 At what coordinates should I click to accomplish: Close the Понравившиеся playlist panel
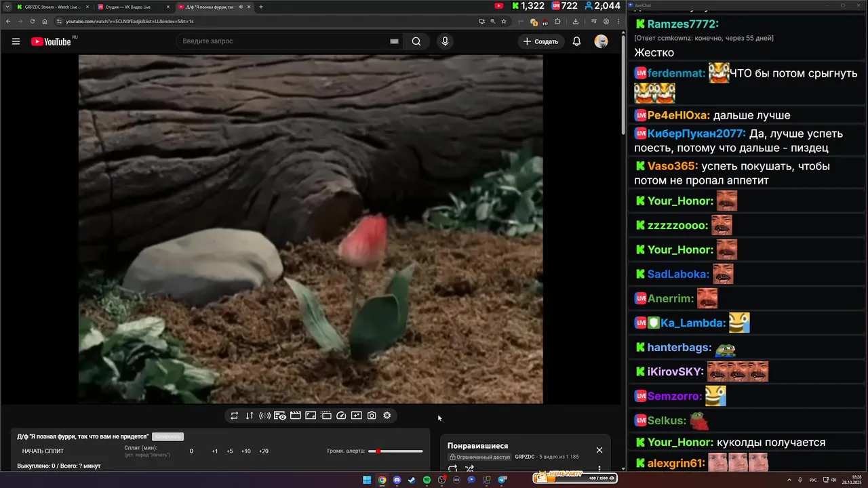[599, 450]
